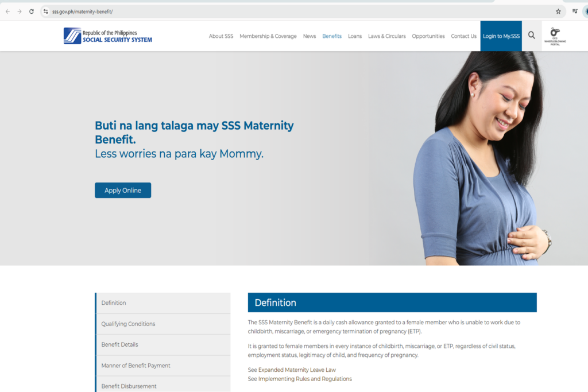
Task: Select Benefit Disbursement in the sidebar
Action: [163, 385]
